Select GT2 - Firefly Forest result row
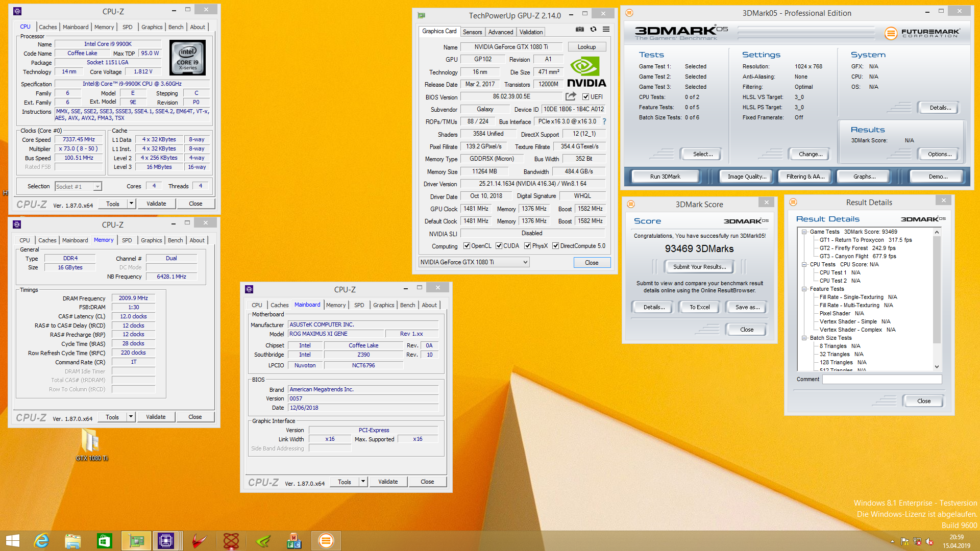980x551 pixels. click(857, 248)
